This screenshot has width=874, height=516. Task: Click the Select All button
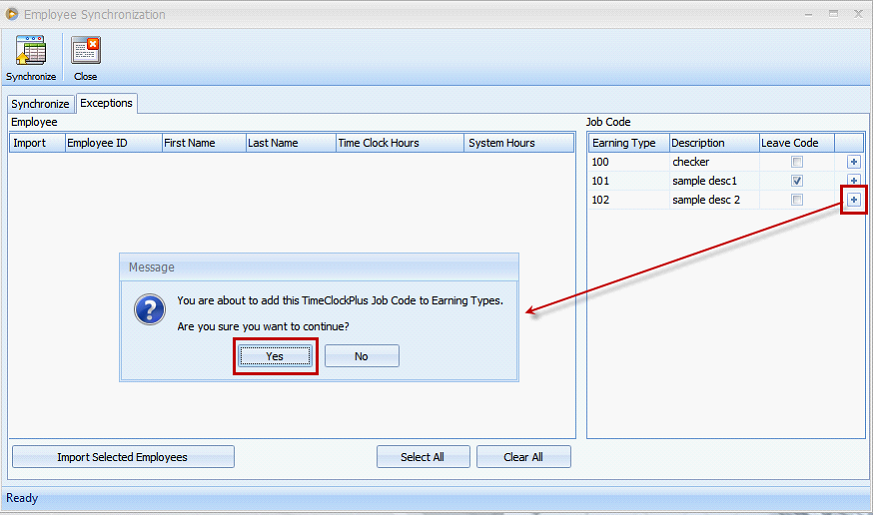point(423,457)
